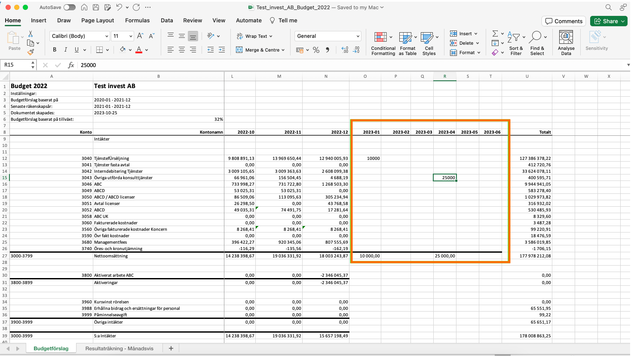
Task: Open the Home icon in title bar
Action: pyautogui.click(x=84, y=7)
